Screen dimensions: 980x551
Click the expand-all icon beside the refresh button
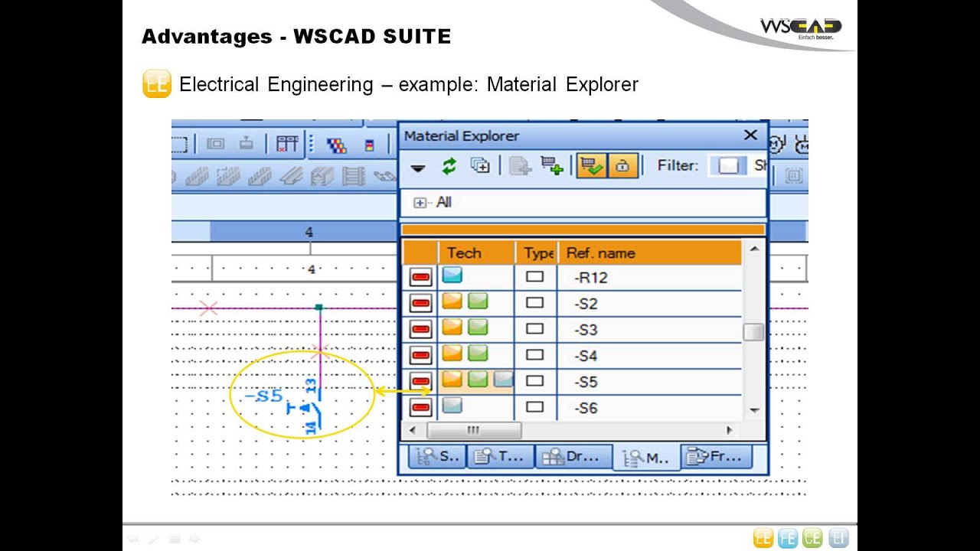pos(480,165)
